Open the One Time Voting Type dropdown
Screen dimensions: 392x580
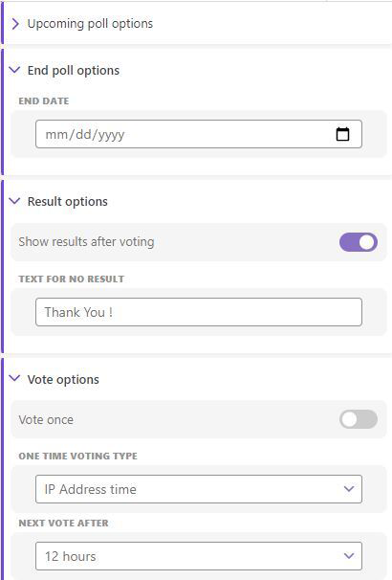point(199,489)
